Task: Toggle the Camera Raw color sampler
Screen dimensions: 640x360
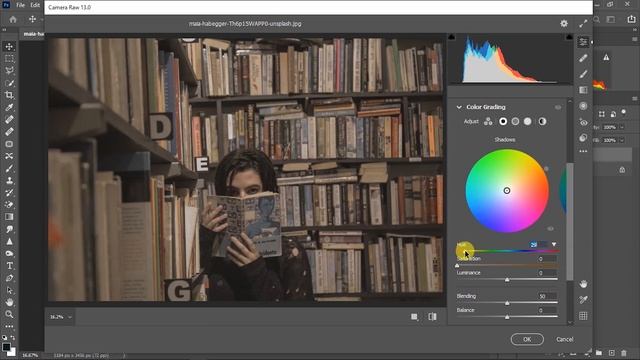Action: [x=583, y=300]
